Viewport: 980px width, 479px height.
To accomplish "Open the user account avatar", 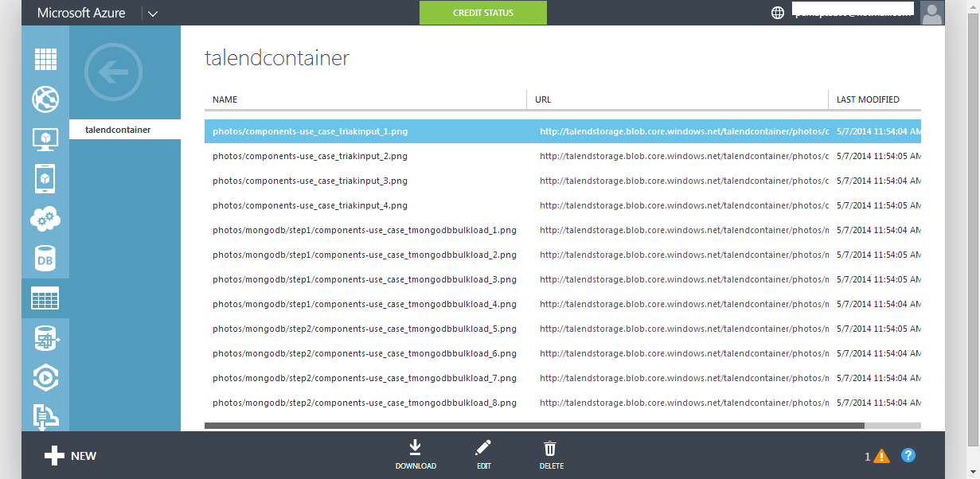I will pyautogui.click(x=932, y=13).
